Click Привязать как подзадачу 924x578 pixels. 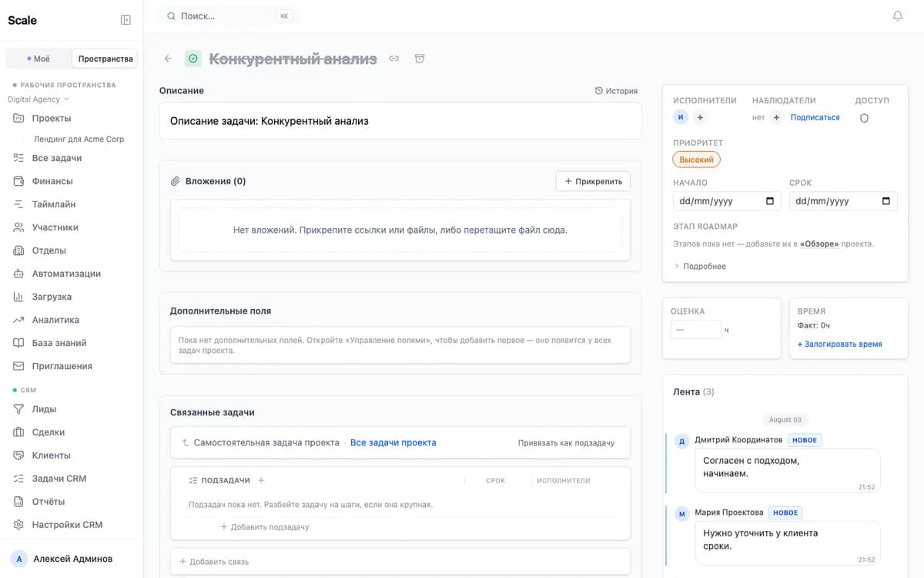click(566, 443)
